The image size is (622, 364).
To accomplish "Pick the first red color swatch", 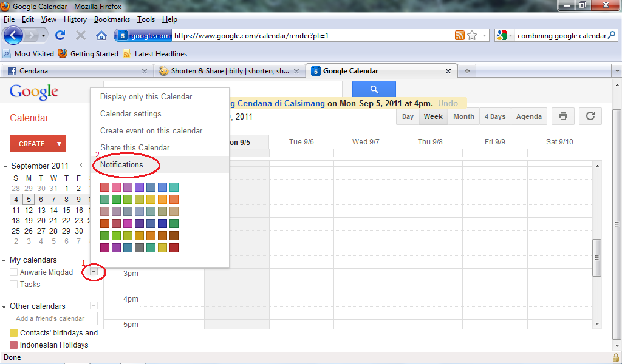I will point(104,187).
